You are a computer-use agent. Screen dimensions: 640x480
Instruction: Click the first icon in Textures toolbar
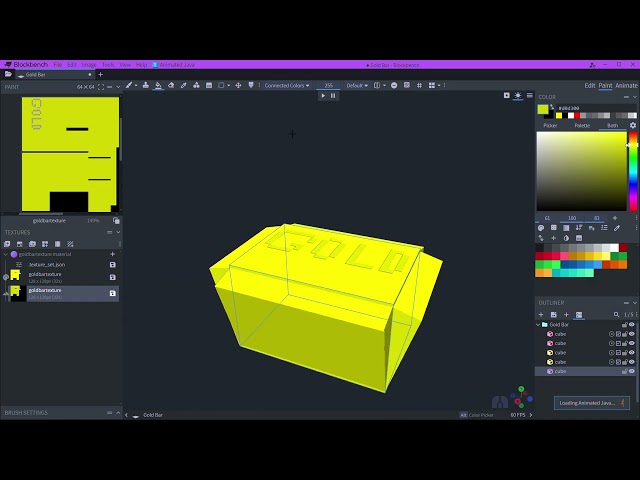pyautogui.click(x=7, y=244)
